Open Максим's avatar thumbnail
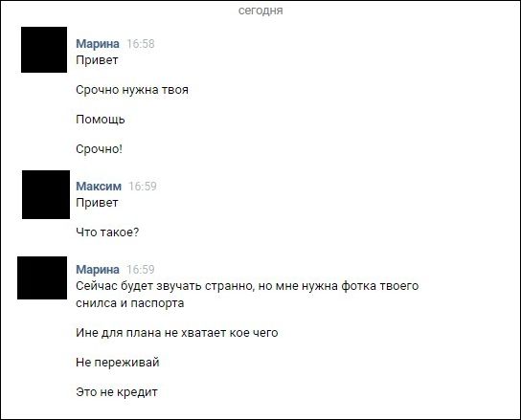 click(x=46, y=194)
